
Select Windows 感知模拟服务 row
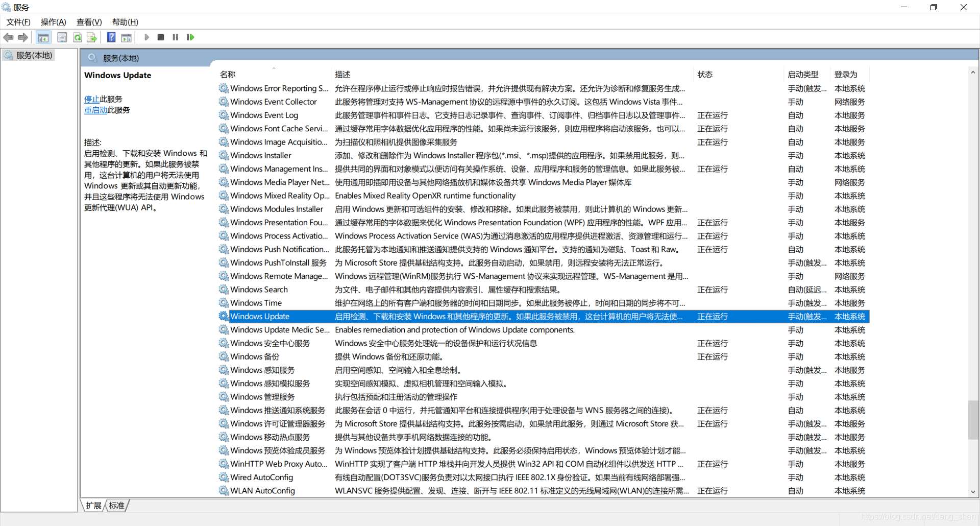[544, 384]
